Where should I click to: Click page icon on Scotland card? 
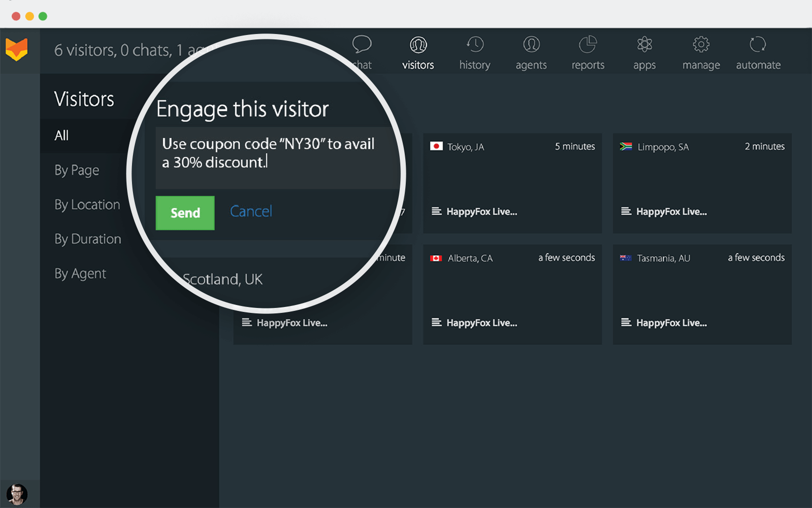coord(247,323)
